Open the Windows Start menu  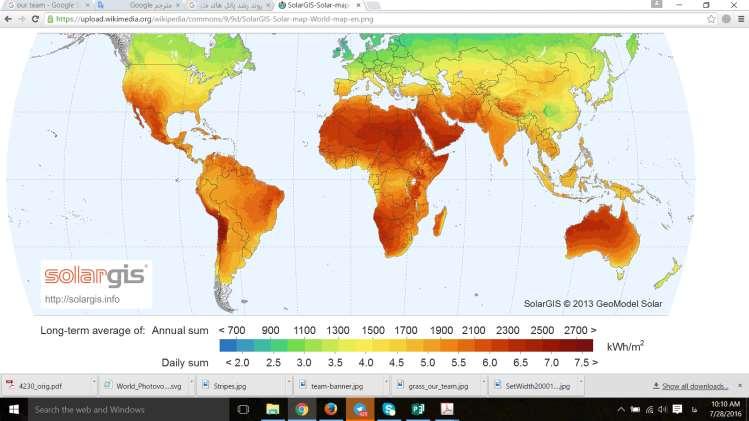(x=14, y=410)
